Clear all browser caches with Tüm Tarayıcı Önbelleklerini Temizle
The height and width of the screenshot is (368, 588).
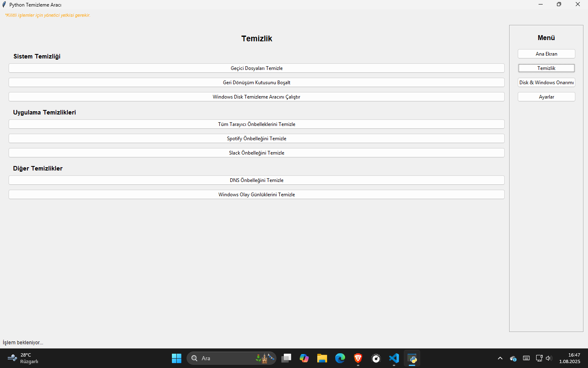[x=256, y=124]
